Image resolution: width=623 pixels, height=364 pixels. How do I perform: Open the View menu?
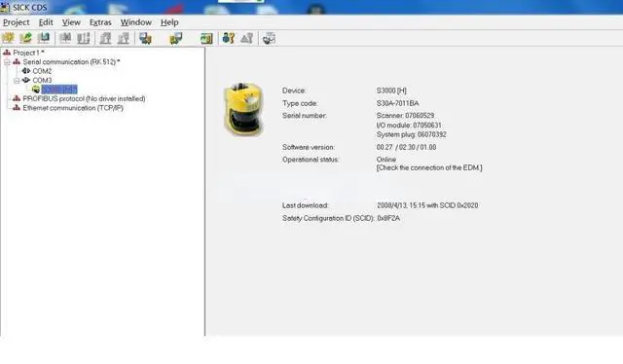coord(71,22)
